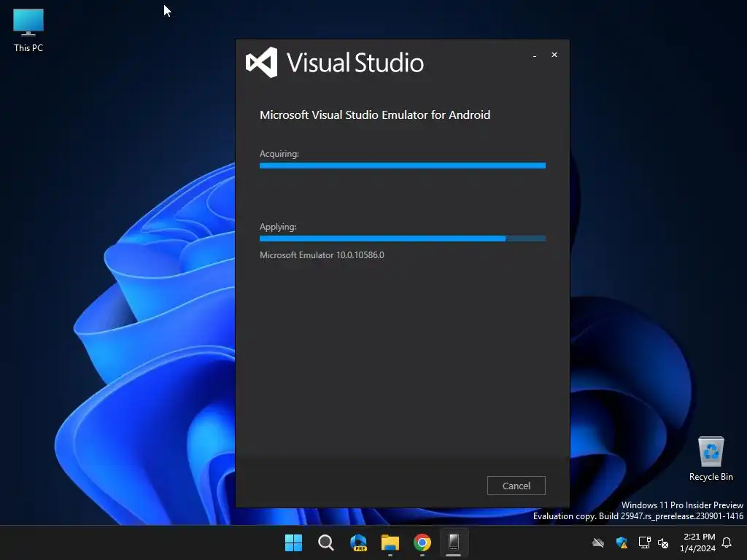Close the Visual Studio installer window
The width and height of the screenshot is (747, 560).
tap(554, 55)
